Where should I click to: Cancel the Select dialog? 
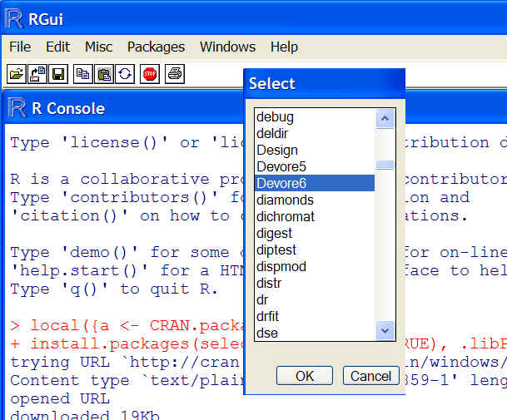pyautogui.click(x=370, y=376)
